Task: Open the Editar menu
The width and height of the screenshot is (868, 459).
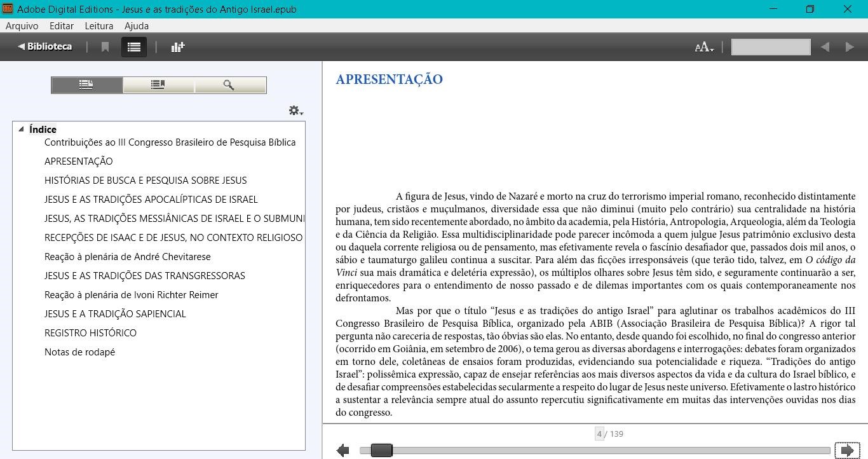Action: click(62, 26)
